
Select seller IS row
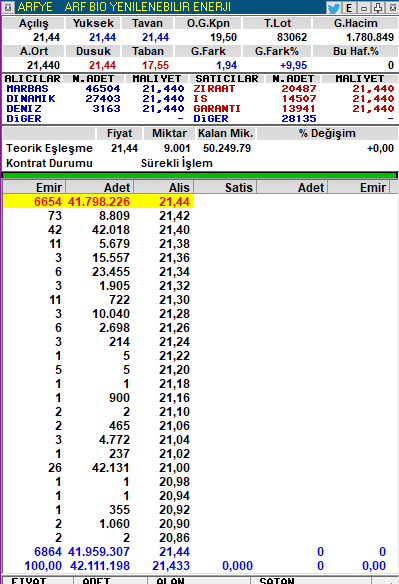[294, 99]
